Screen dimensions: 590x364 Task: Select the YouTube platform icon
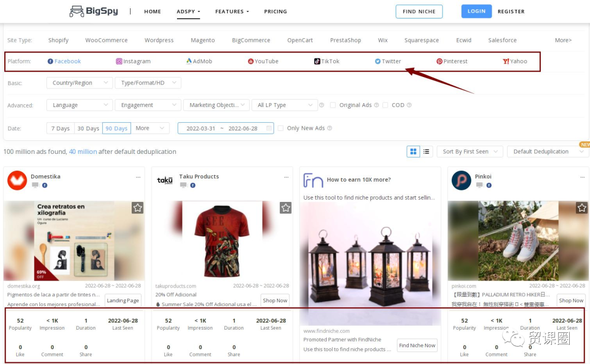tap(251, 61)
